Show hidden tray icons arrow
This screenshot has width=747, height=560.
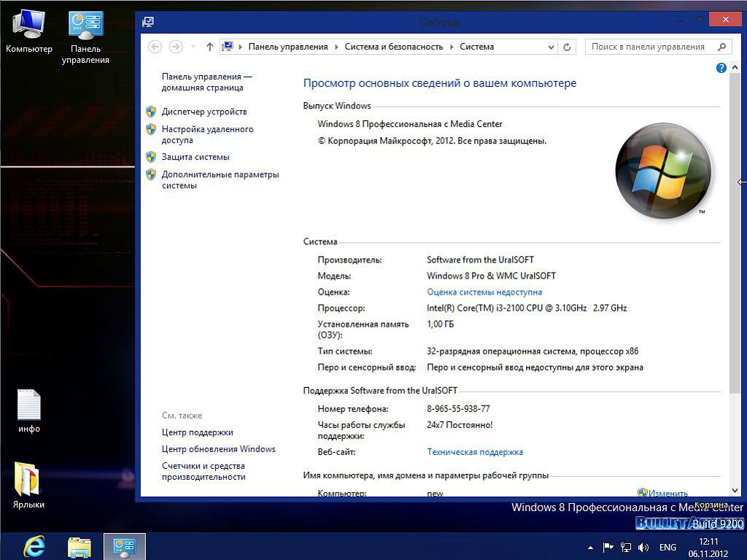pyautogui.click(x=590, y=548)
